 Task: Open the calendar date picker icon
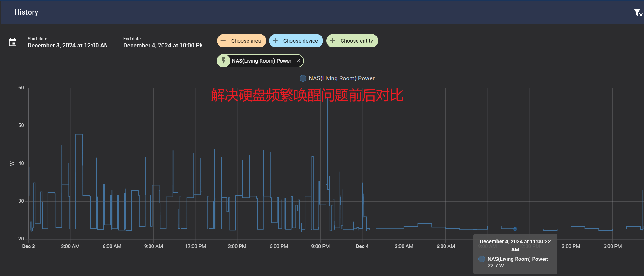(x=12, y=42)
